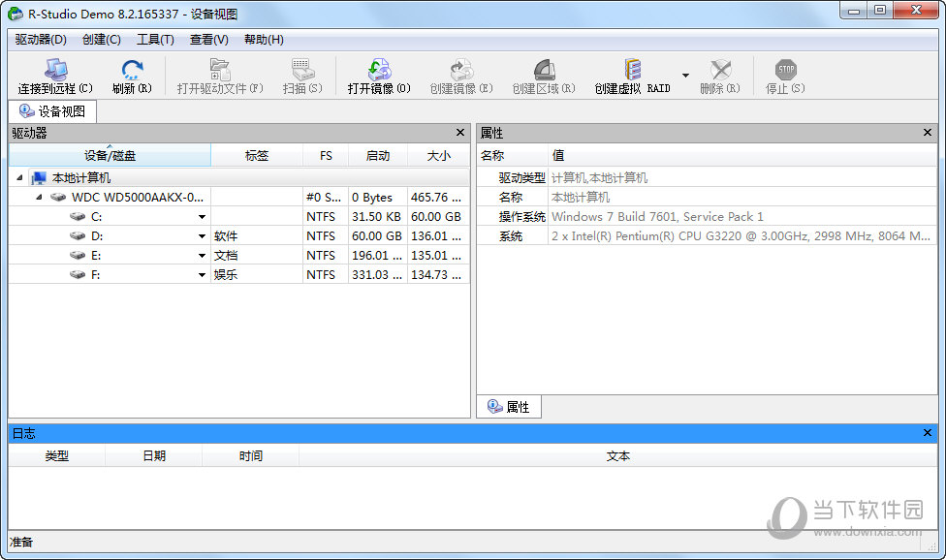Click the E: partition drive icon
The height and width of the screenshot is (560, 946).
(x=78, y=255)
